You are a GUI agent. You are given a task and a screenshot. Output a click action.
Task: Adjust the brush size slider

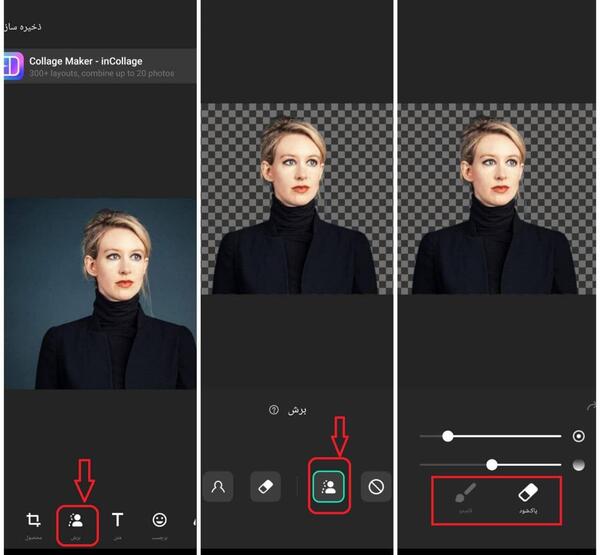pyautogui.click(x=490, y=436)
